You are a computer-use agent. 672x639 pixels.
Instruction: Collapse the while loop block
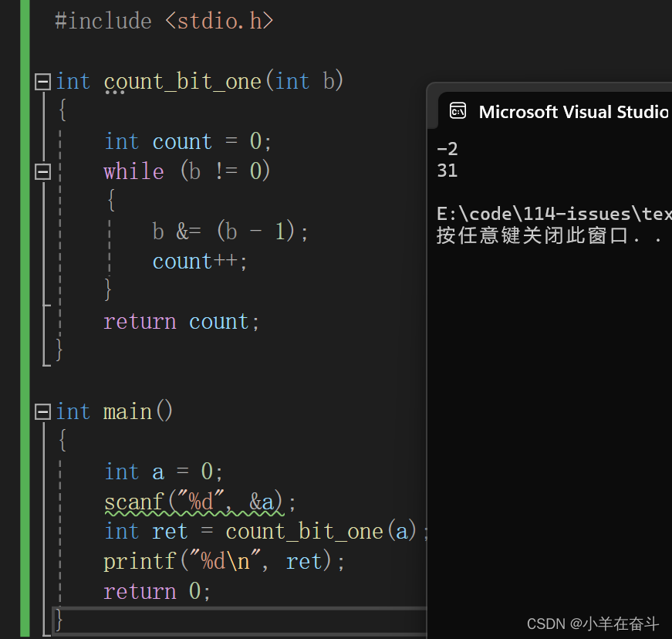click(x=42, y=171)
